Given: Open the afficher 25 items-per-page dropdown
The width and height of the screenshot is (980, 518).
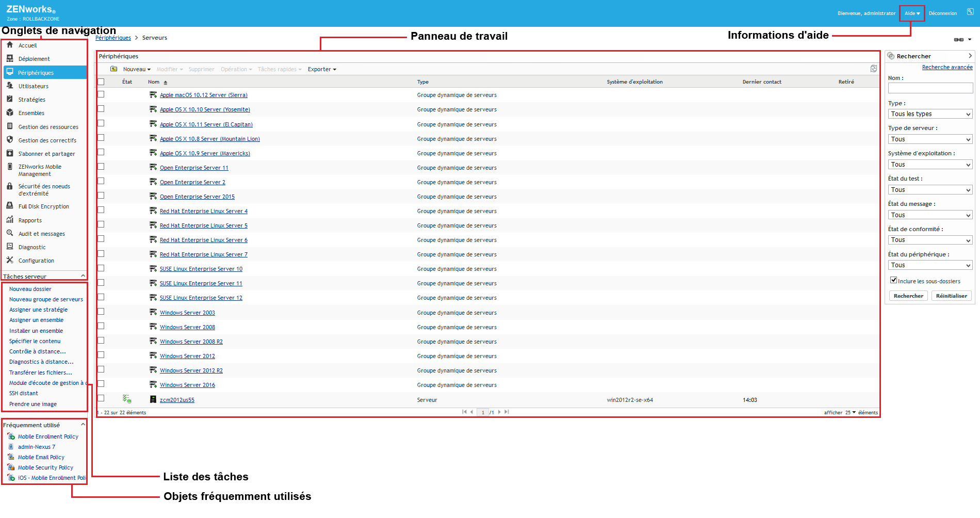Looking at the screenshot, I should click(850, 412).
